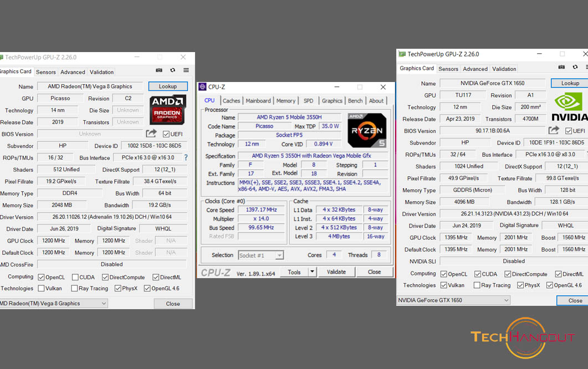
Task: Click the Ryzen 5 logo in CPU-Z
Action: point(367,130)
